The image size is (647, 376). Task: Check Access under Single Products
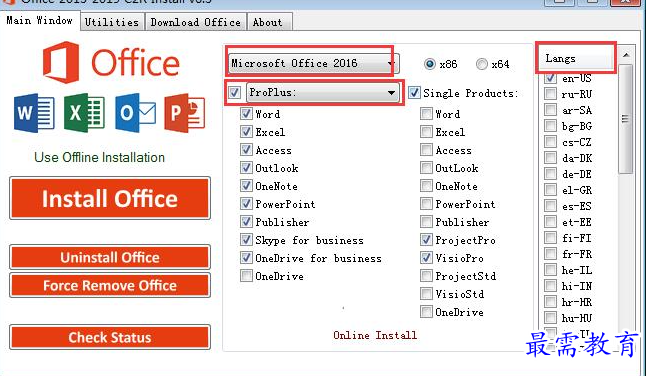[426, 149]
